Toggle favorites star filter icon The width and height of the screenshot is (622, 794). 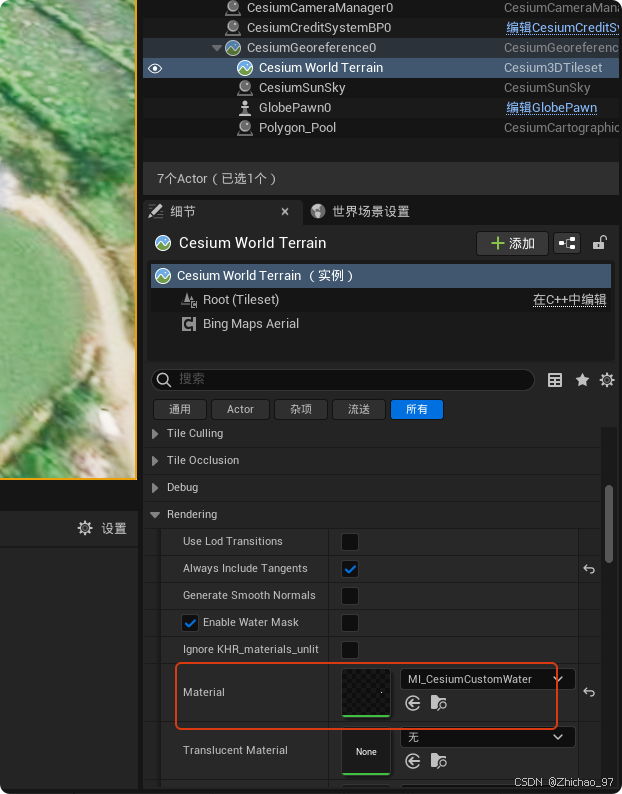pyautogui.click(x=582, y=380)
